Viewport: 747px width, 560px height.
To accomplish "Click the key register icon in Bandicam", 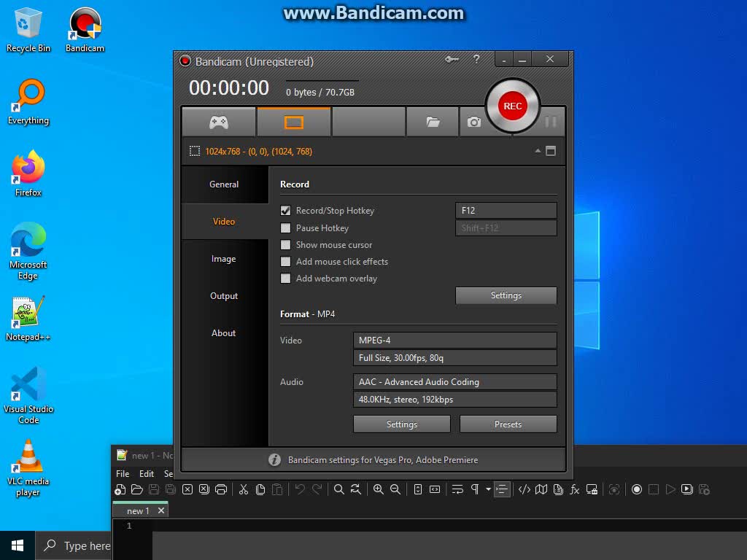I will tap(452, 60).
